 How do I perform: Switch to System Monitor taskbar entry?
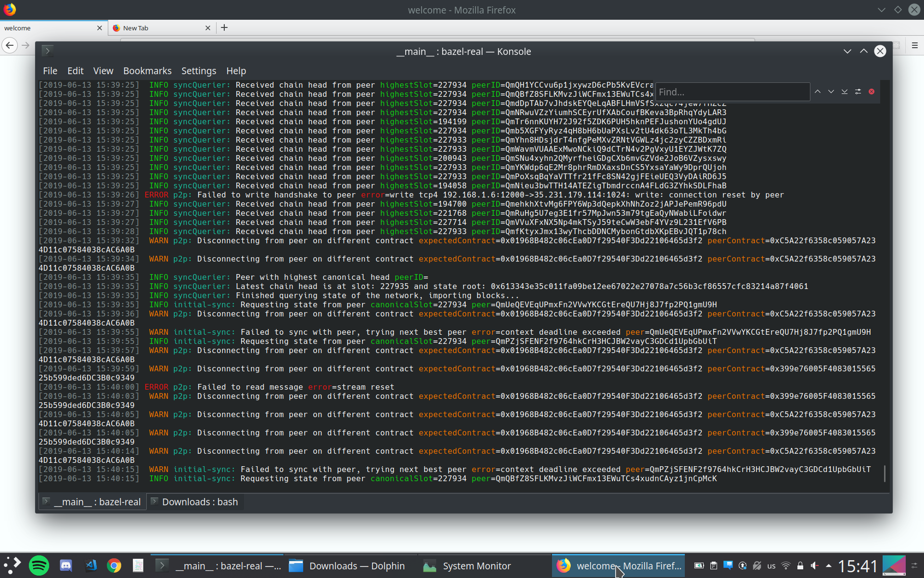[484, 565]
